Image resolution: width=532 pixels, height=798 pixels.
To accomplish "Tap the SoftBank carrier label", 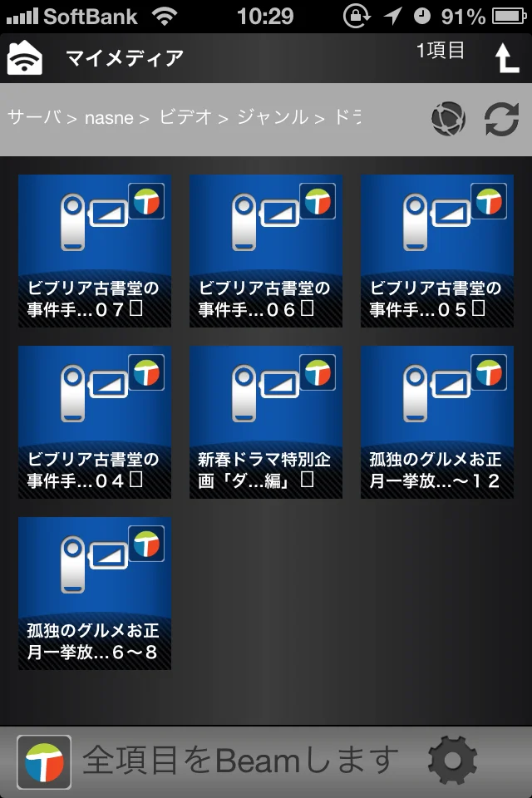I will [91, 17].
